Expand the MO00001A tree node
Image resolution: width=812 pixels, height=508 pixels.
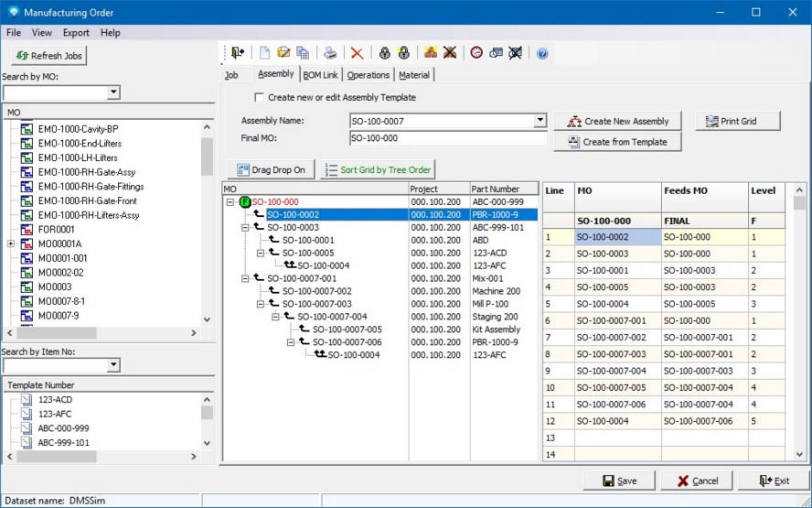click(x=10, y=243)
